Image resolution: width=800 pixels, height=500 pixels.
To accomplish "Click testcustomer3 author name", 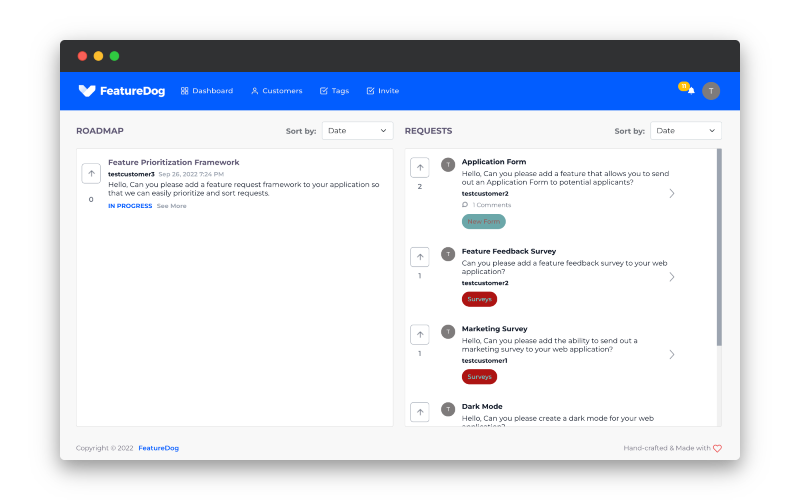I will click(x=131, y=174).
